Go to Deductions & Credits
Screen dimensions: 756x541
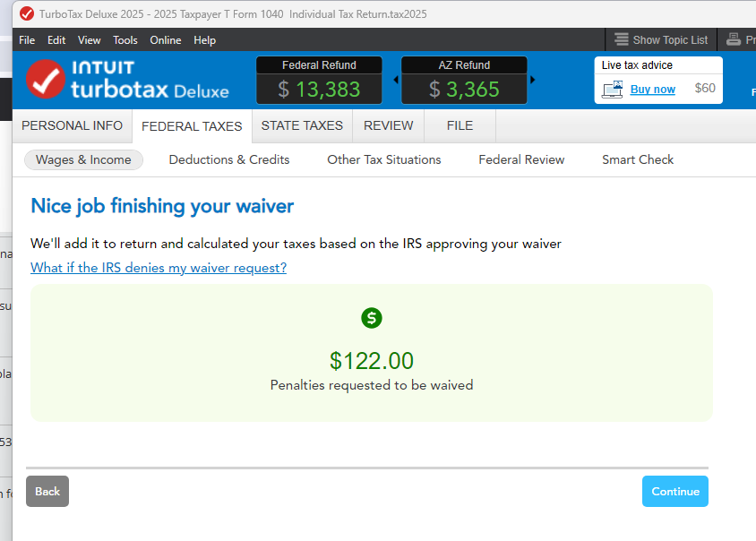229,159
